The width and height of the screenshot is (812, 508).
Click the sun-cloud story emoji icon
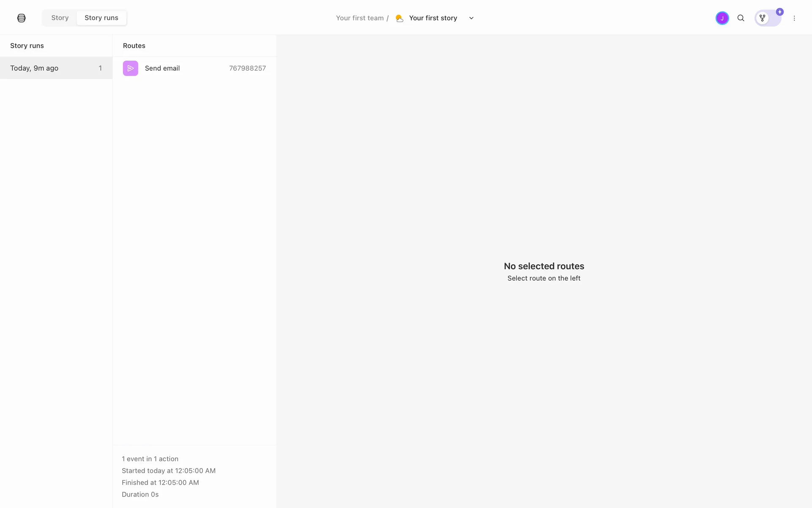point(399,18)
